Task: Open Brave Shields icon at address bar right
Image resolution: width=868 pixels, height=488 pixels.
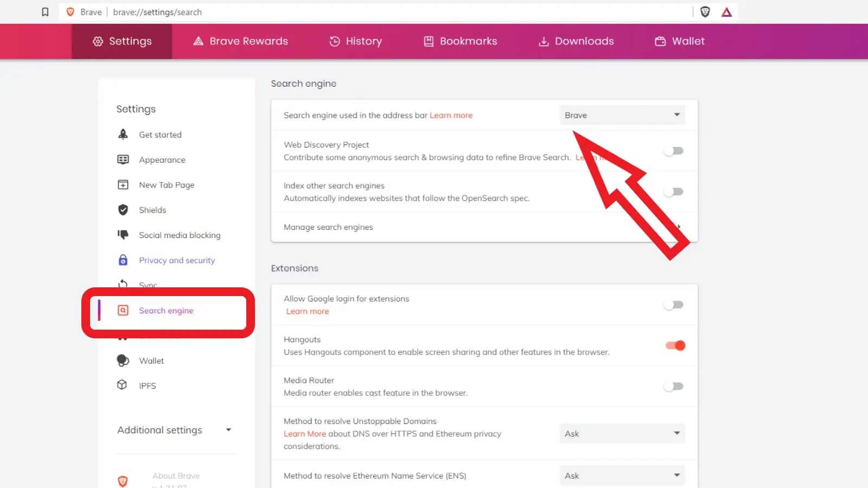Action: click(705, 12)
